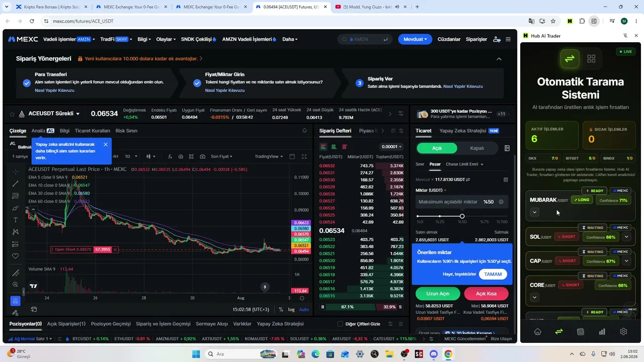The image size is (644, 362).
Task: Click the Maksimum açılabilir miktar input
Action: (461, 202)
